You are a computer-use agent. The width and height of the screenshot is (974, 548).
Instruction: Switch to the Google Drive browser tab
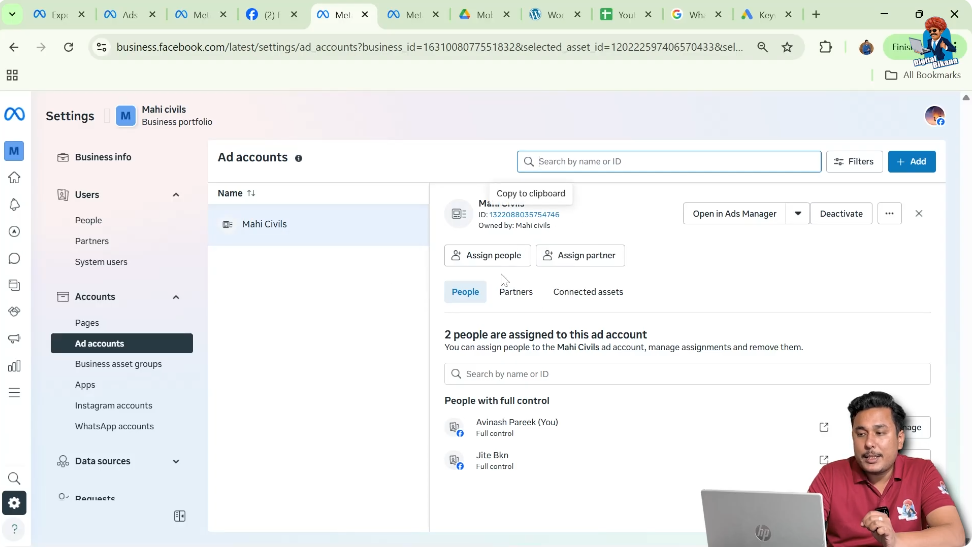click(485, 14)
